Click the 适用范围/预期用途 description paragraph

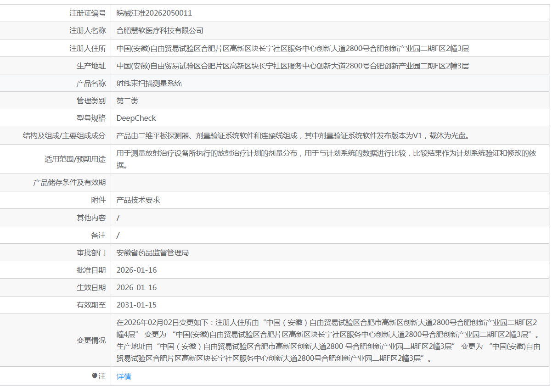[x=326, y=159]
